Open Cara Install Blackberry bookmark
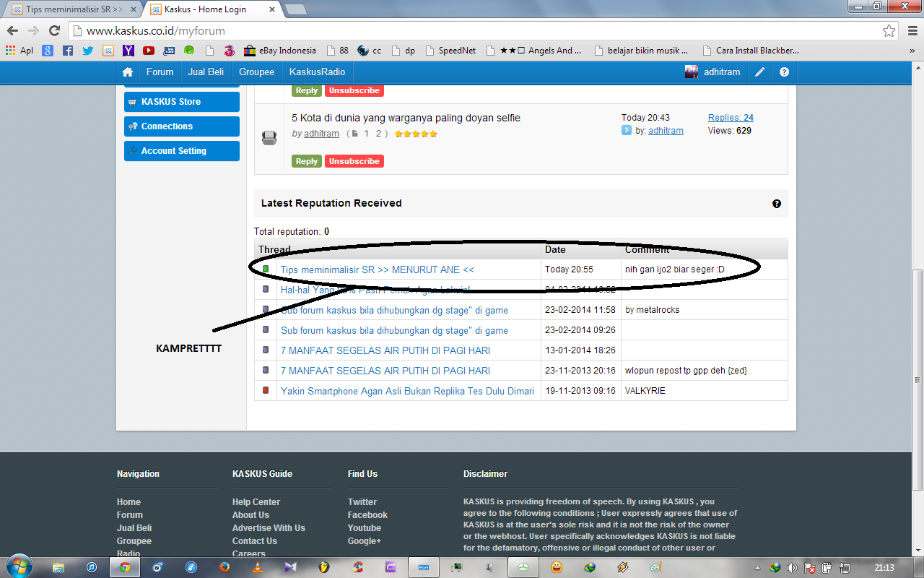This screenshot has height=578, width=924. (751, 51)
